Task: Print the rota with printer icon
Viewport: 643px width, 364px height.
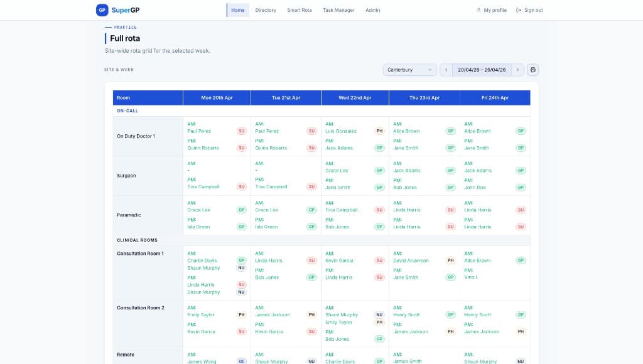Action: coord(532,70)
